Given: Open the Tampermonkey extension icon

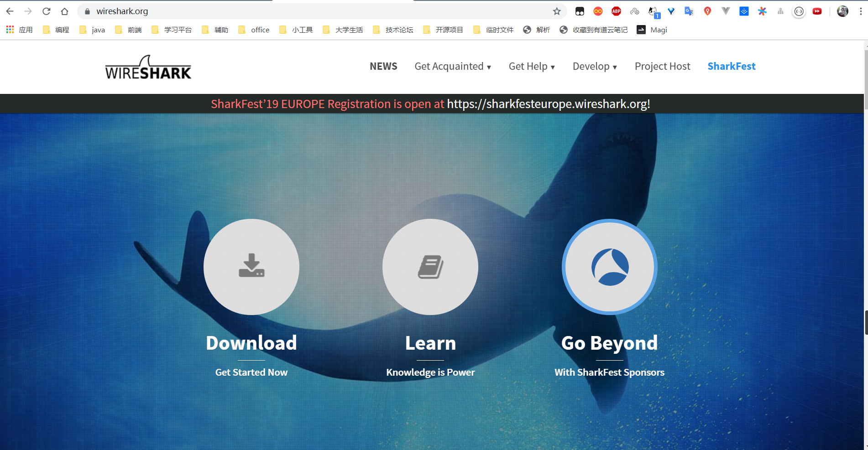Looking at the screenshot, I should [580, 11].
